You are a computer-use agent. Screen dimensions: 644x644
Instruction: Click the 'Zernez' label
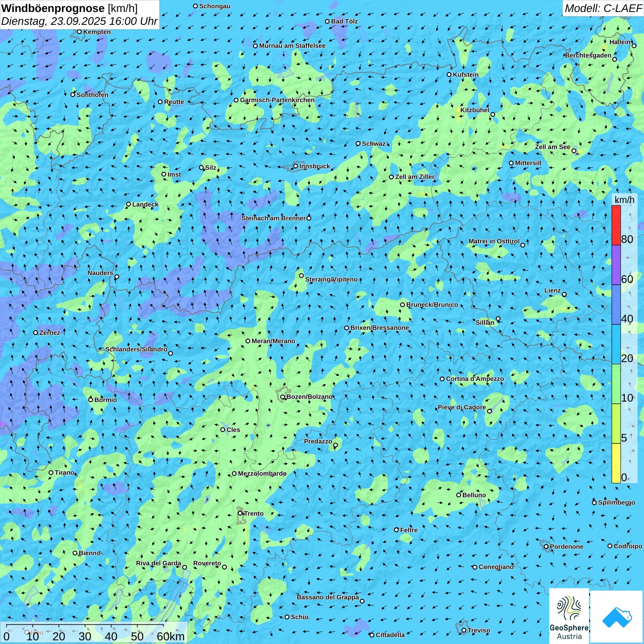coord(50,333)
